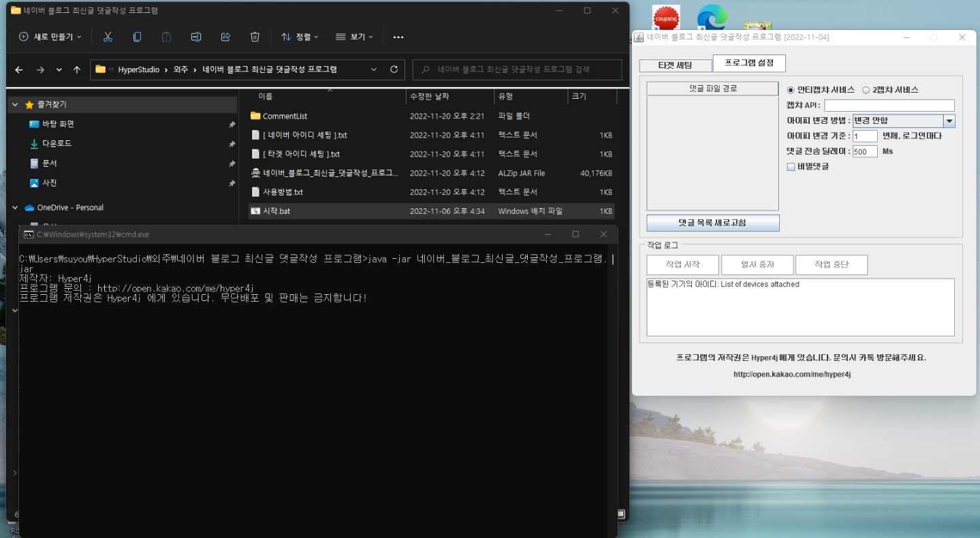
Task: Collapse the OneDrive - Personal tree node
Action: (15, 208)
